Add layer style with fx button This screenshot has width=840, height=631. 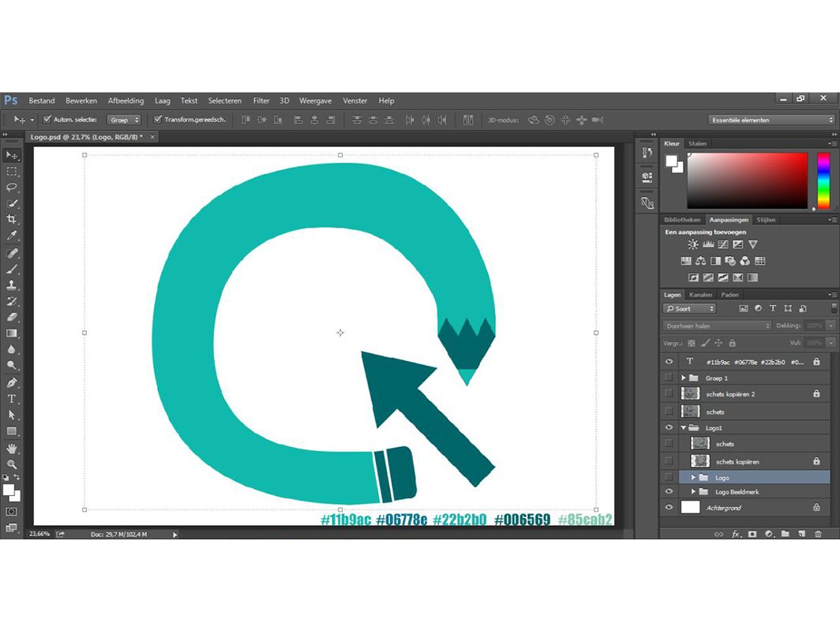(736, 534)
